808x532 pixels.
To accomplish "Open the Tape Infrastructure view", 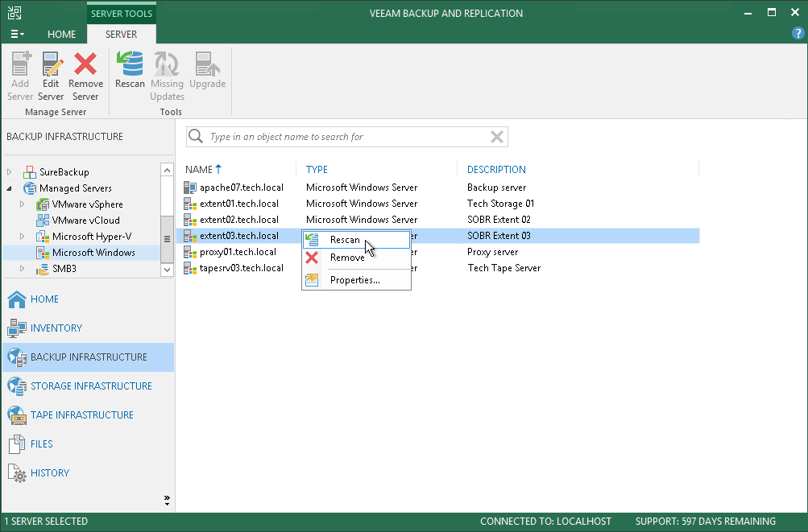I will 81,415.
